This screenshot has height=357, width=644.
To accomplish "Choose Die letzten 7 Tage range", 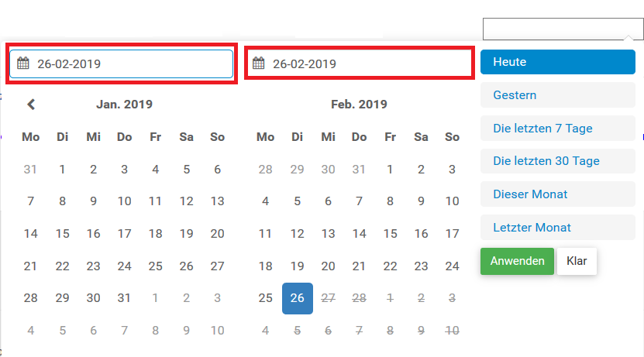I will [x=557, y=128].
